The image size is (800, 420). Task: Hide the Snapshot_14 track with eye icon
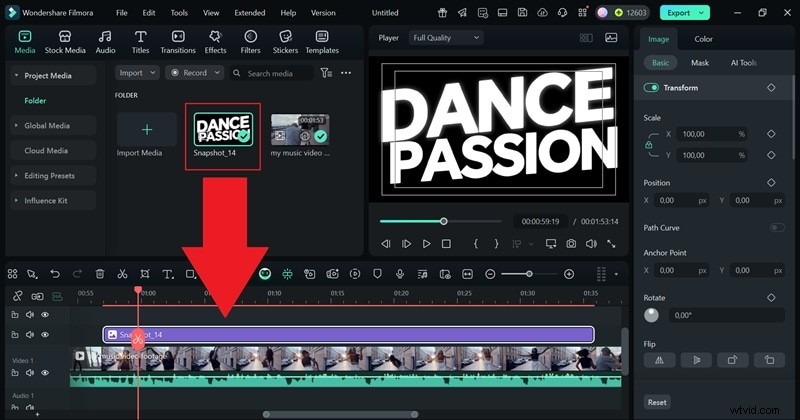(45, 335)
